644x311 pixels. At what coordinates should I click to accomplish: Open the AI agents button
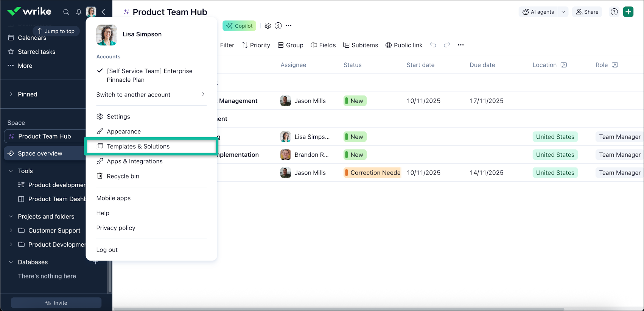(x=538, y=12)
